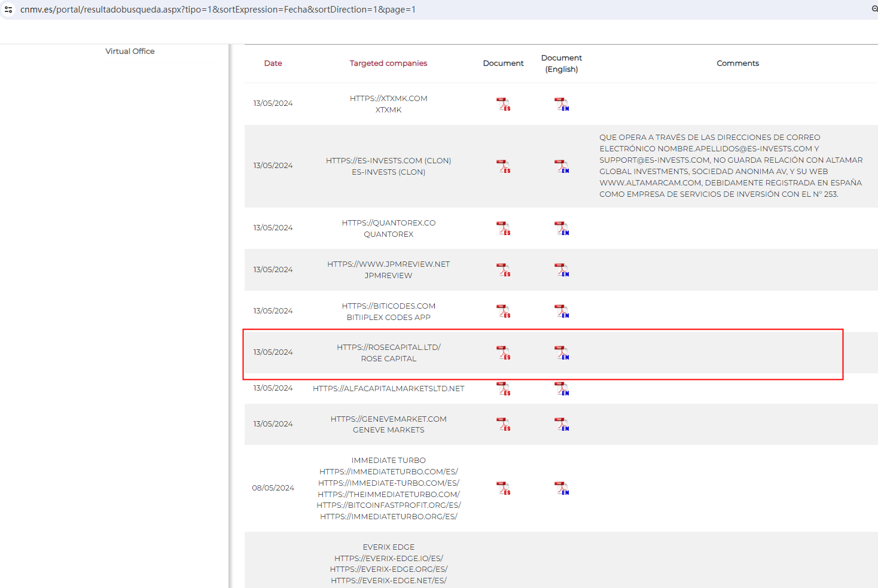The width and height of the screenshot is (878, 588).
Task: Select IMMEDIATE TURBO company name
Action: click(x=389, y=461)
